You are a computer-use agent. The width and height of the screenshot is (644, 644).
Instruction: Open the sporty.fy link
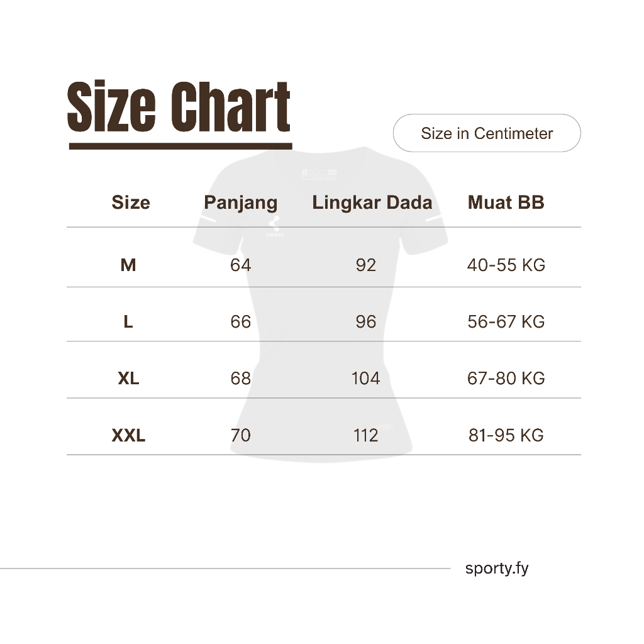(497, 569)
